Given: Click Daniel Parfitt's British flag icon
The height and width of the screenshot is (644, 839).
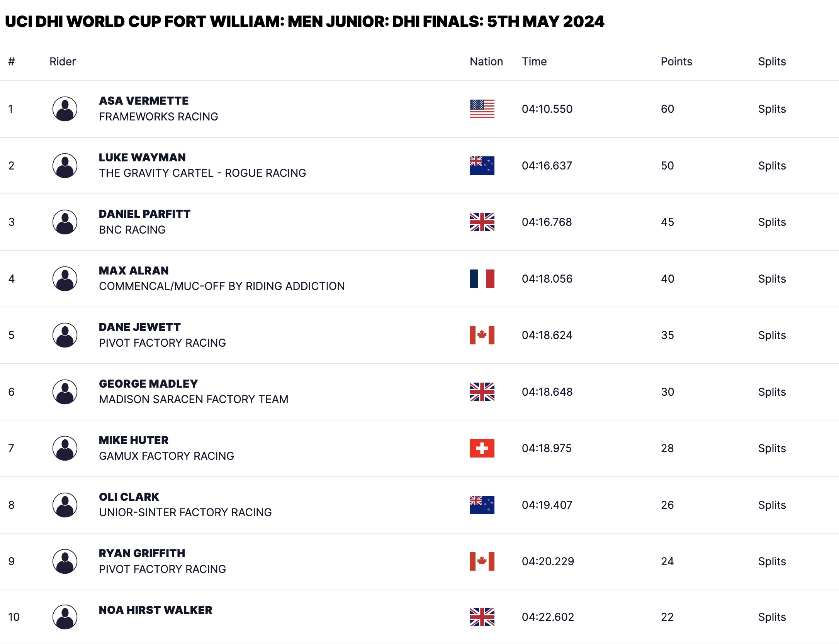Looking at the screenshot, I should click(x=482, y=222).
